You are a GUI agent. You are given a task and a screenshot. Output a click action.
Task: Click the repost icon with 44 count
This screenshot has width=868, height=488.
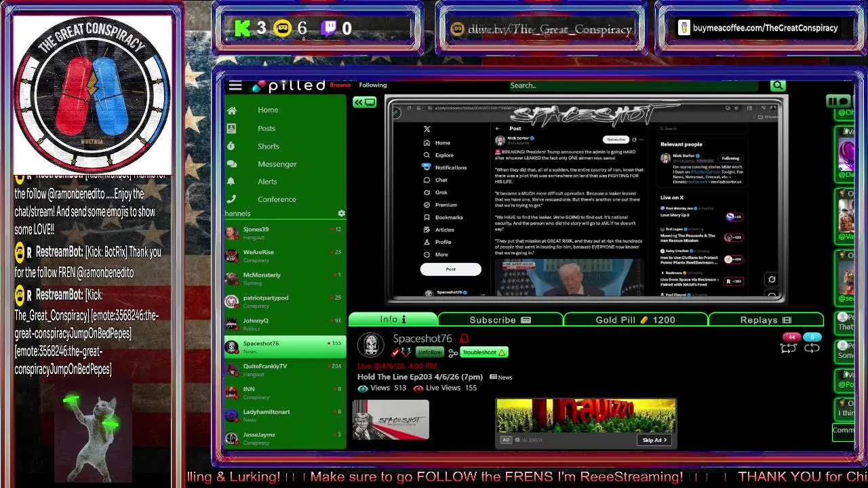789,348
